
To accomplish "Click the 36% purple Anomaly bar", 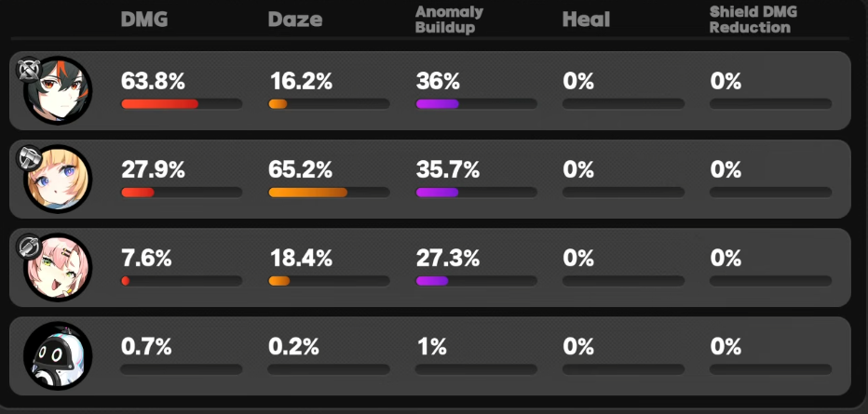I will [438, 104].
